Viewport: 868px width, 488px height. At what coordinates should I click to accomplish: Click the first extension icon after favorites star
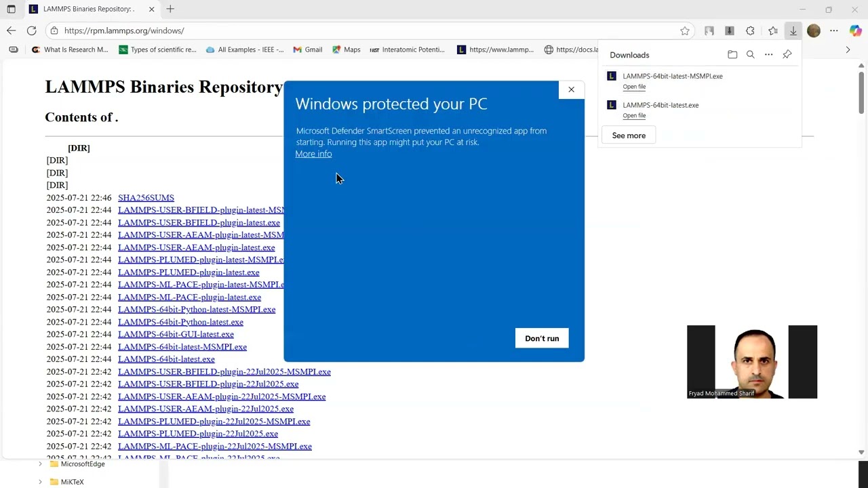tap(709, 30)
